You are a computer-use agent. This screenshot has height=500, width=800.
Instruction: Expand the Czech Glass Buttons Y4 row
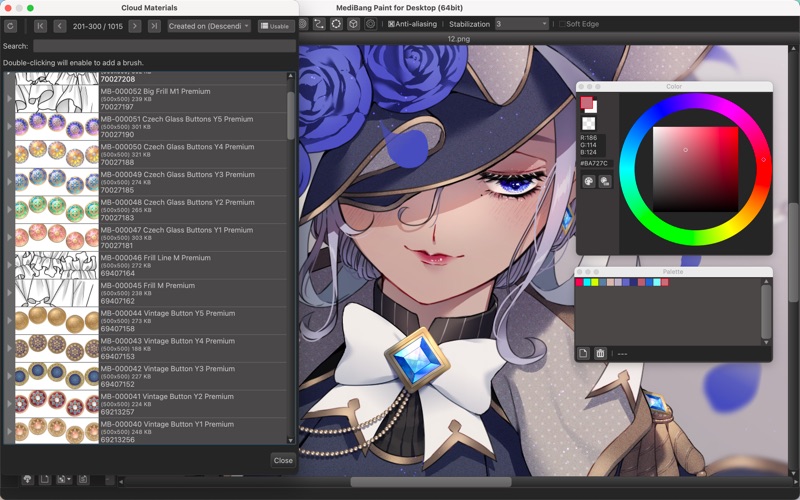9,154
